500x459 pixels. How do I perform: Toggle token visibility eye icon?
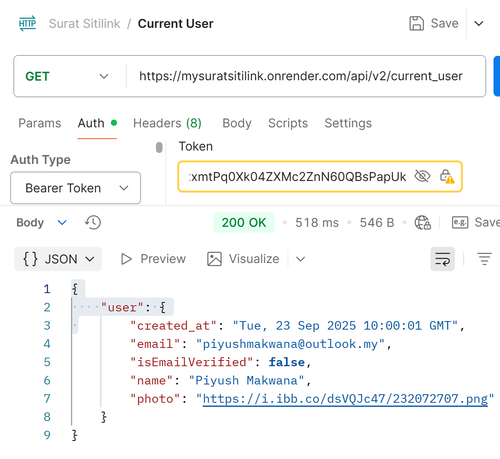click(x=422, y=176)
